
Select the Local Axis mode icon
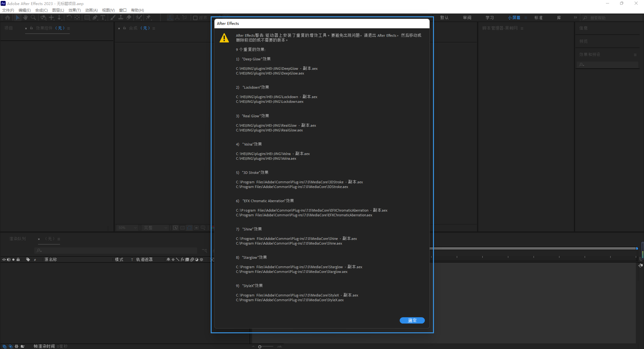tap(170, 18)
